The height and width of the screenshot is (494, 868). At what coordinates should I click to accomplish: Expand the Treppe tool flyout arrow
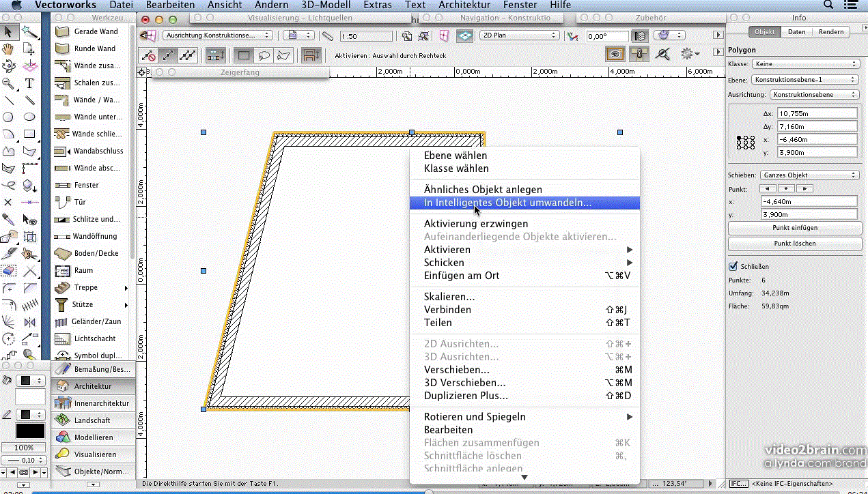(x=126, y=288)
